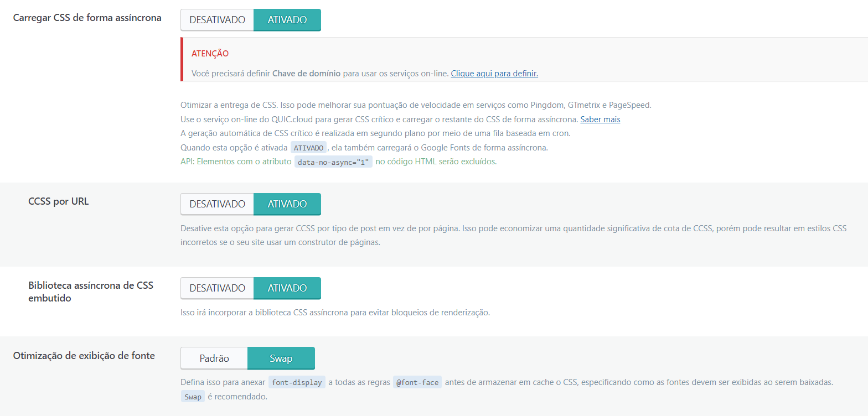Click the Swap code badge marked recomendado
Image resolution: width=868 pixels, height=416 pixels.
tap(193, 397)
